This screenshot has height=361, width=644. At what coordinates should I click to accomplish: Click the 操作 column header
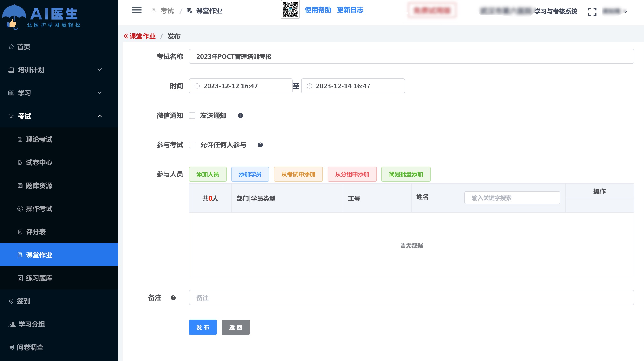coord(599,191)
